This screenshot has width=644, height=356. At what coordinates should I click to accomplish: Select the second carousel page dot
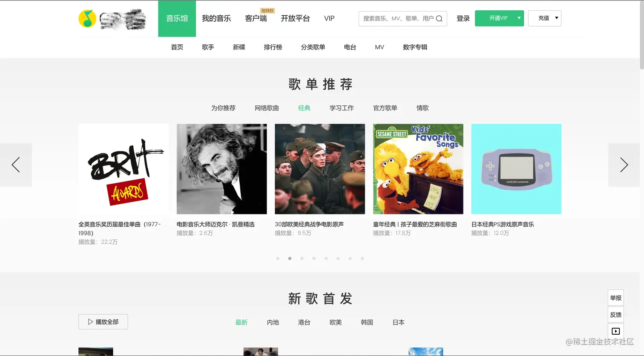coord(290,258)
